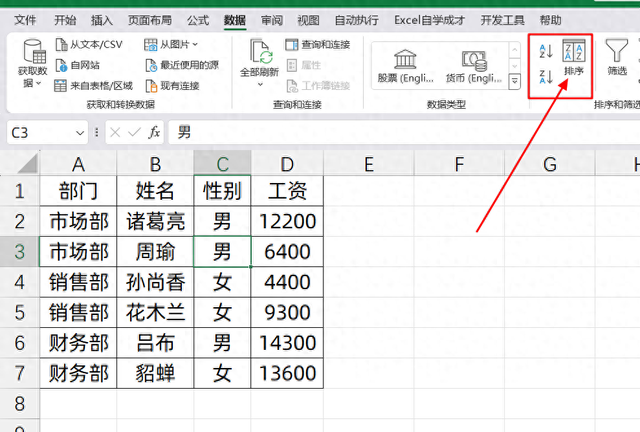Select row 1 header
This screenshot has width=640, height=432.
point(20,191)
